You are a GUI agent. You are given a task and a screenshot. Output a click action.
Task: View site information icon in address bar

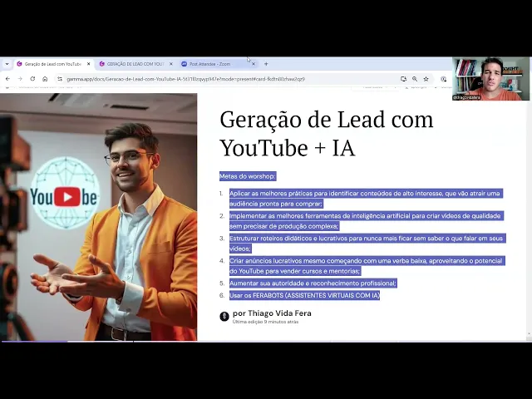(60, 79)
